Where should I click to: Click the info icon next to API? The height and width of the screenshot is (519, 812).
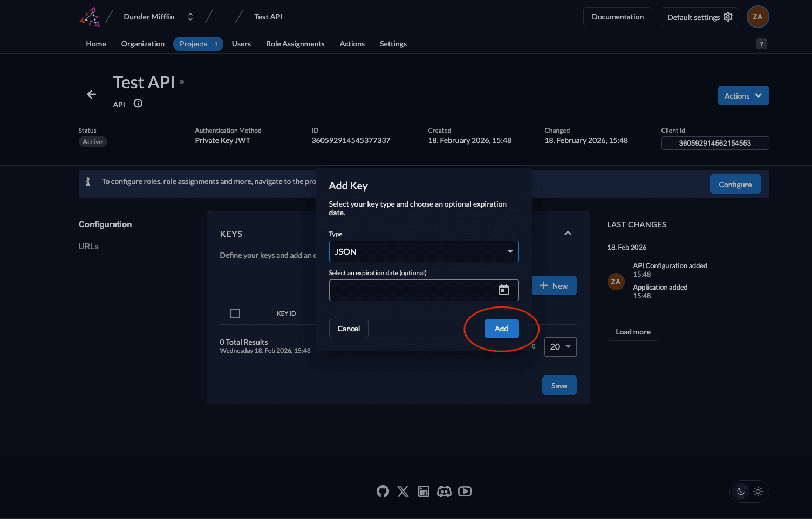(x=138, y=104)
